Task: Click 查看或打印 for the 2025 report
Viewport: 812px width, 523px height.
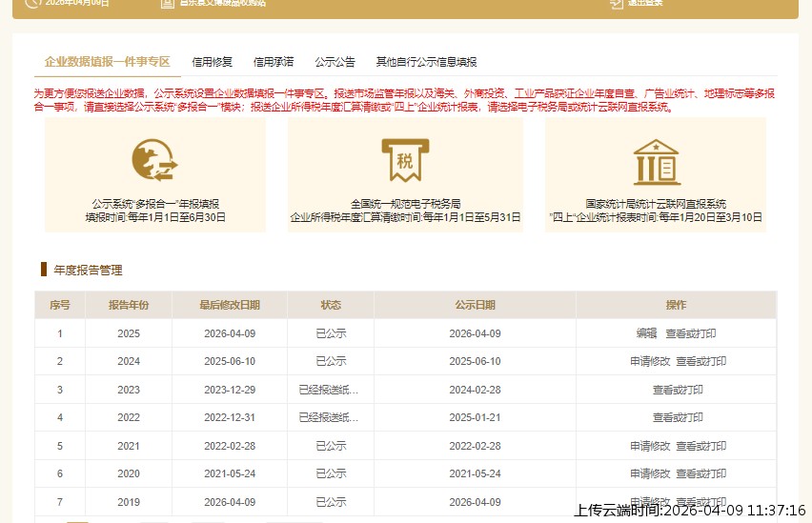Action: [691, 333]
